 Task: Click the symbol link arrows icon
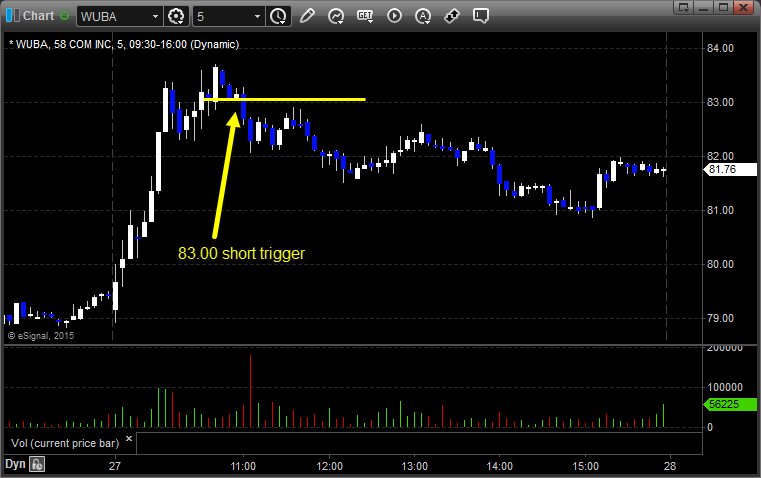[x=452, y=16]
